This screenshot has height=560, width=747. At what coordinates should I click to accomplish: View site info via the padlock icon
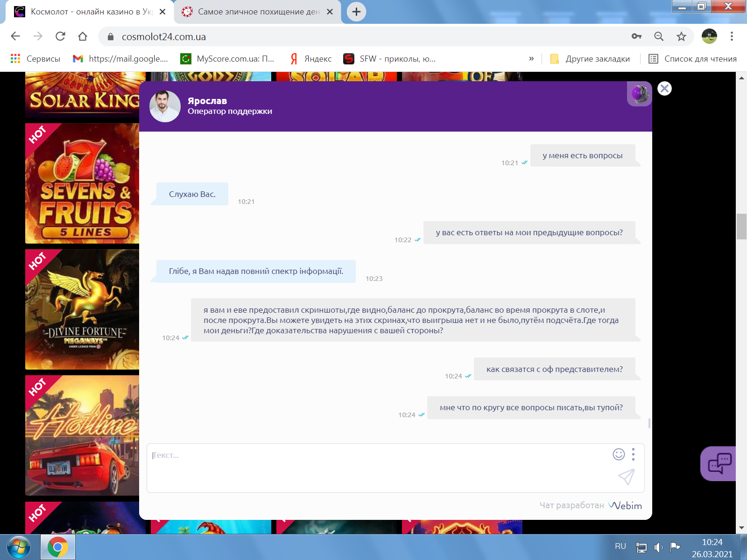tap(111, 37)
